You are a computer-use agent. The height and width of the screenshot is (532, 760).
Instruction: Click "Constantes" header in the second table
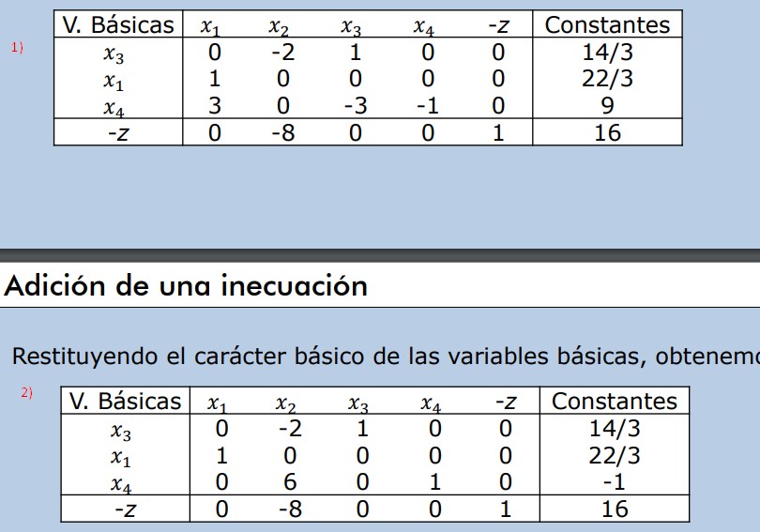click(x=614, y=402)
